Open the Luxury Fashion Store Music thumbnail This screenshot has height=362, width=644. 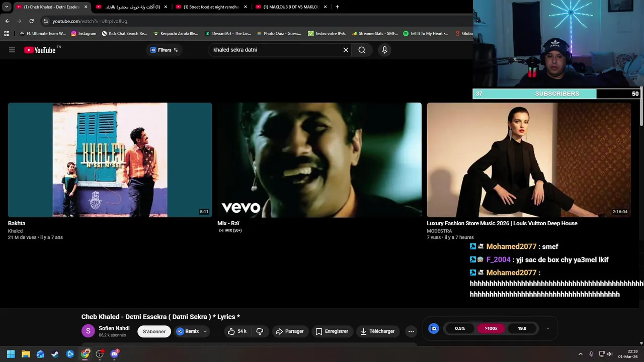tap(529, 160)
